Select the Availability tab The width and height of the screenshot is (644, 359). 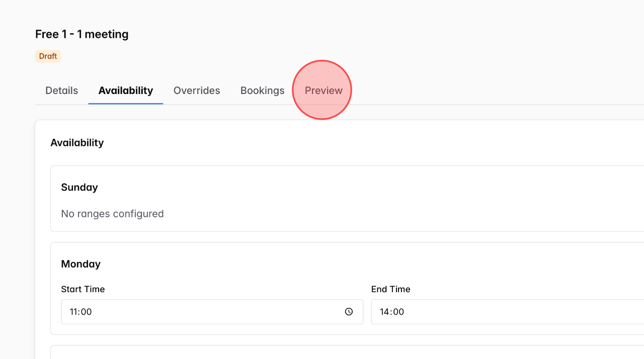[x=126, y=91]
